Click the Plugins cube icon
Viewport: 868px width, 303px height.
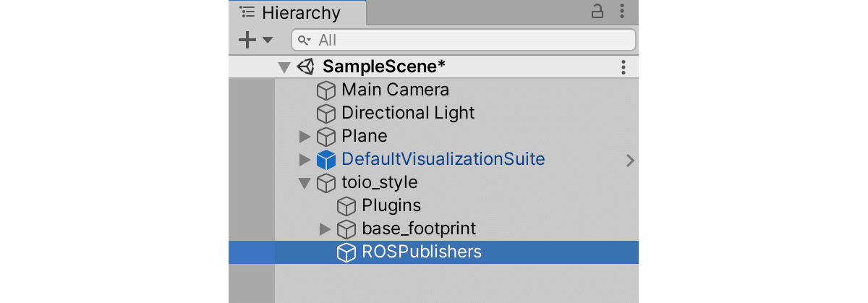[347, 206]
